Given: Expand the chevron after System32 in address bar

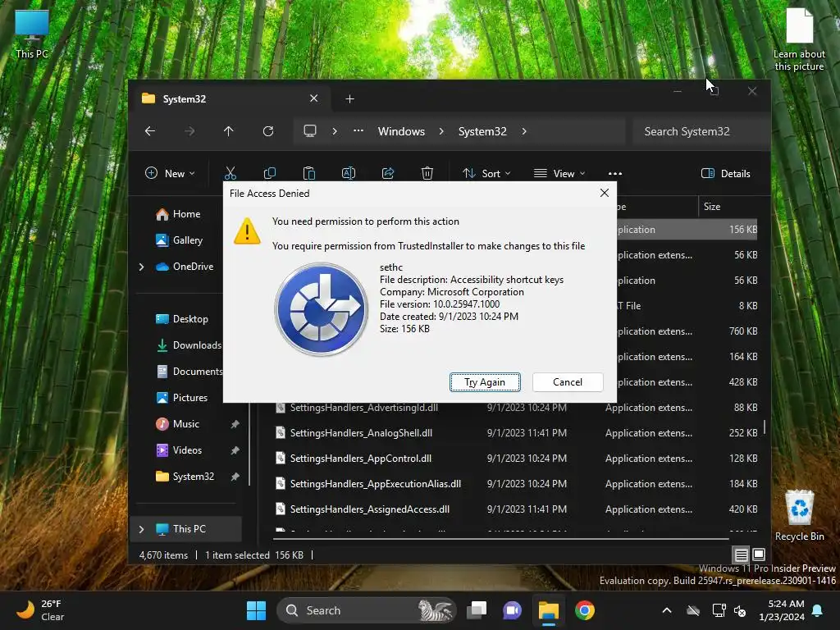Looking at the screenshot, I should tap(524, 131).
